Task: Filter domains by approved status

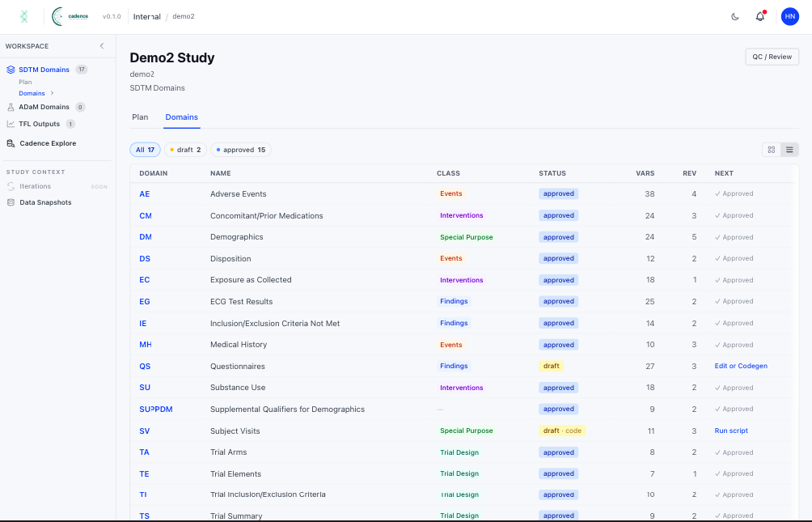Action: [241, 150]
